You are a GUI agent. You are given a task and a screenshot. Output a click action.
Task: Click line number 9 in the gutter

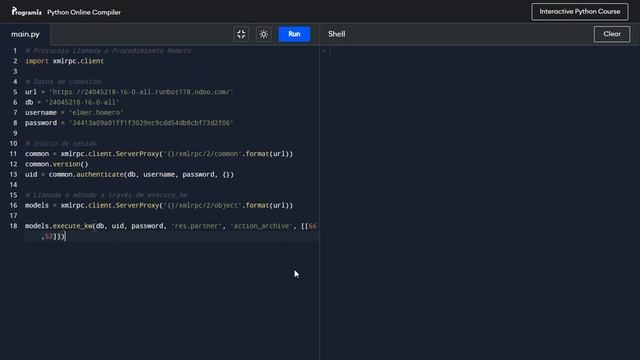(x=15, y=133)
